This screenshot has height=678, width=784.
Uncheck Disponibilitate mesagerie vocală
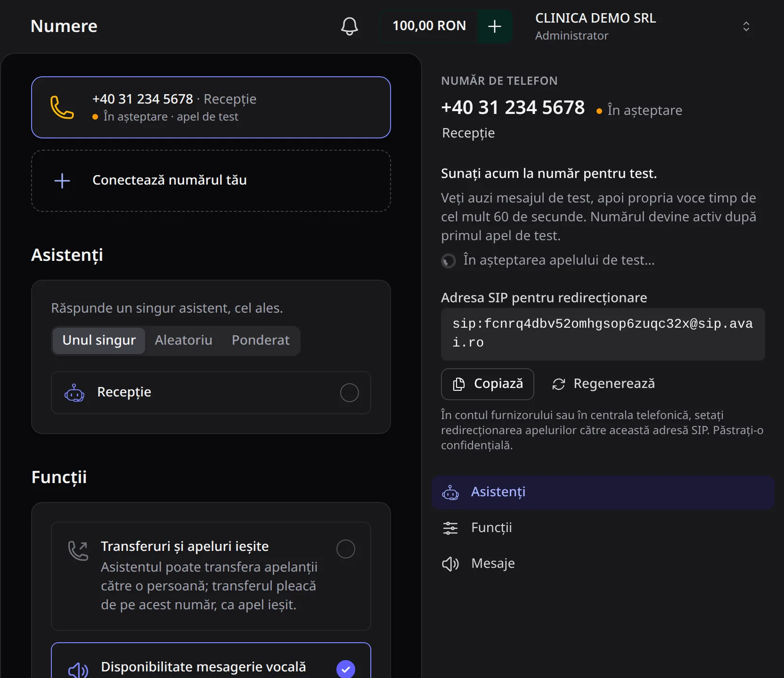coord(346,669)
